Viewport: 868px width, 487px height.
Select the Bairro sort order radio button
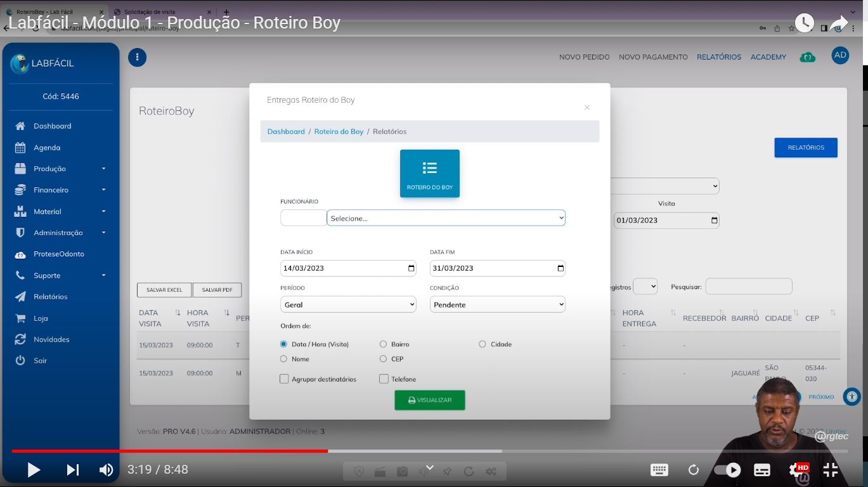(x=383, y=344)
